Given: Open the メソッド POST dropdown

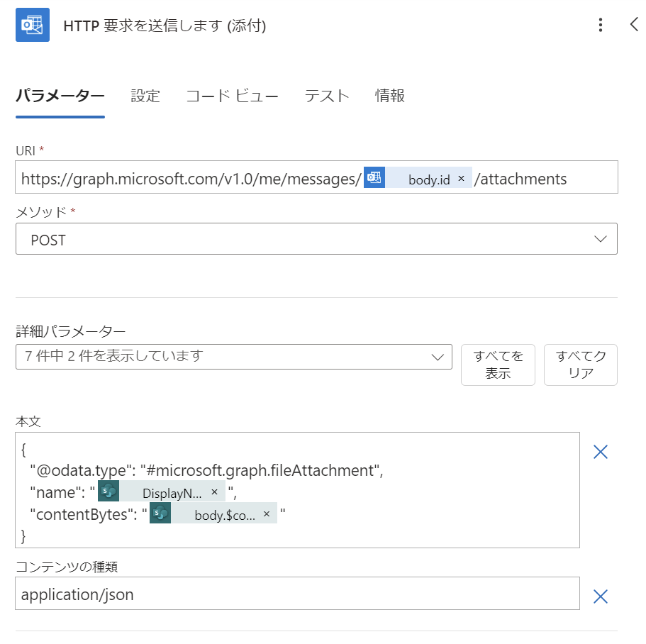Looking at the screenshot, I should click(316, 239).
